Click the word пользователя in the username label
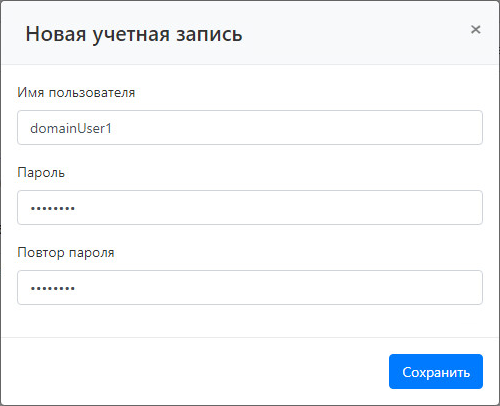500x406 pixels. click(x=92, y=93)
